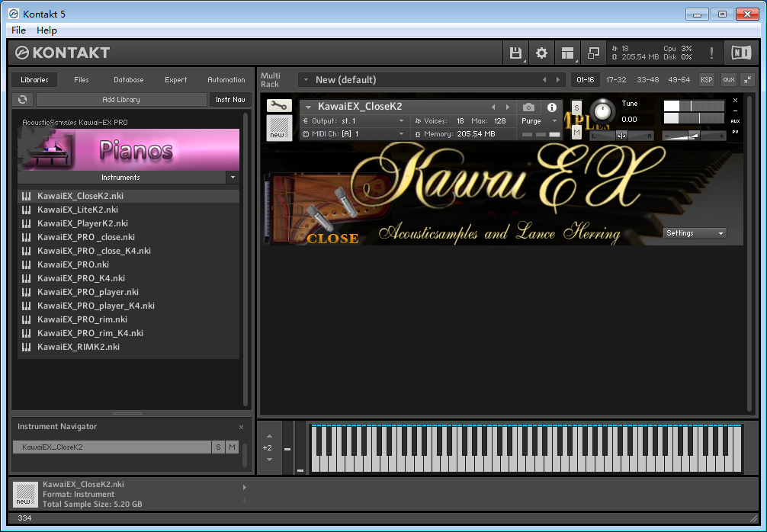767x532 pixels.
Task: Show instrument info with the i icon
Action: (552, 107)
